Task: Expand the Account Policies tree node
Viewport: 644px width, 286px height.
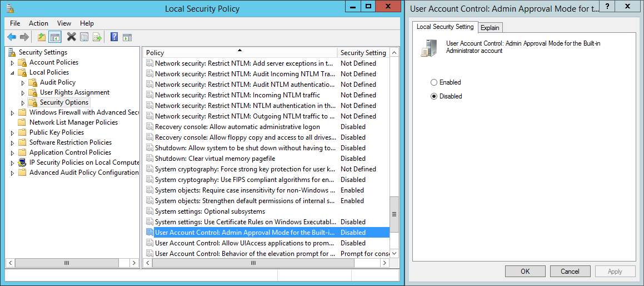Action: click(x=12, y=63)
